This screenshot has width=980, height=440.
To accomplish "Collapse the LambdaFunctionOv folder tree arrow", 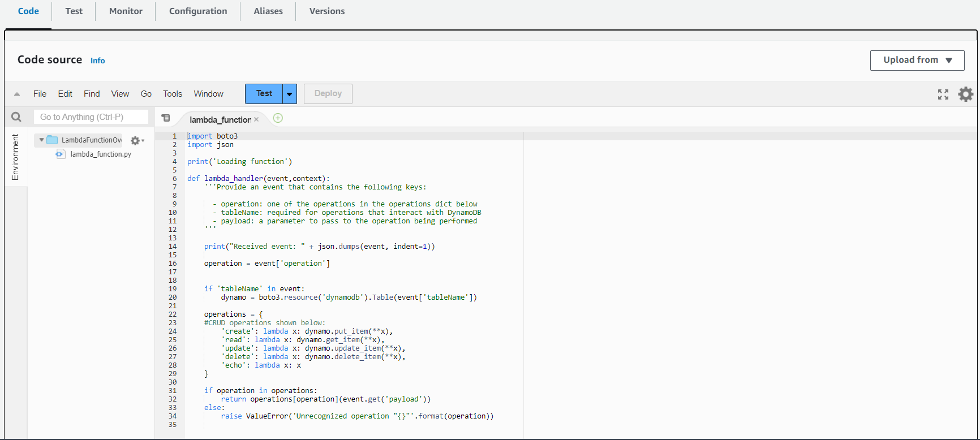I will point(41,140).
